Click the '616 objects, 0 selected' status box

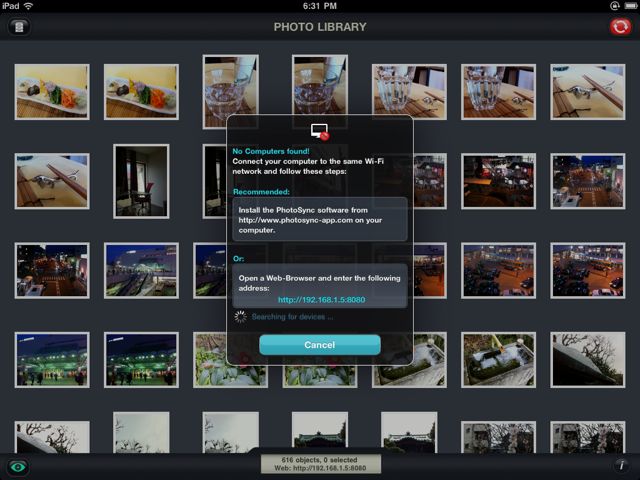click(x=321, y=464)
